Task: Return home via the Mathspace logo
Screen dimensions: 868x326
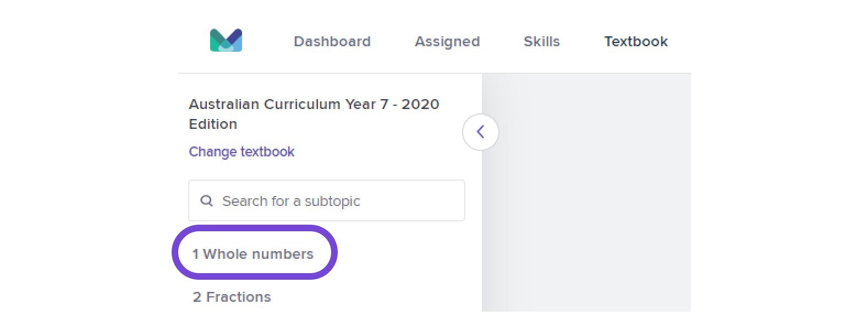Action: [227, 40]
